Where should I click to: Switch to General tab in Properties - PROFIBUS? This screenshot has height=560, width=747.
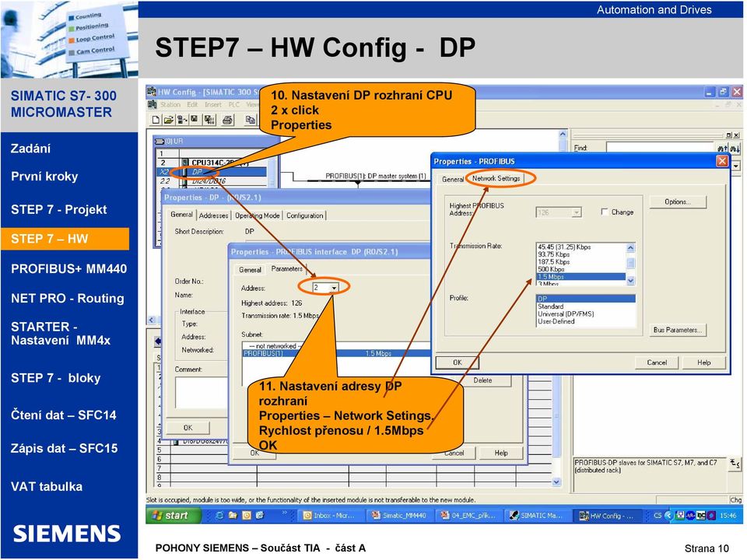coord(452,179)
